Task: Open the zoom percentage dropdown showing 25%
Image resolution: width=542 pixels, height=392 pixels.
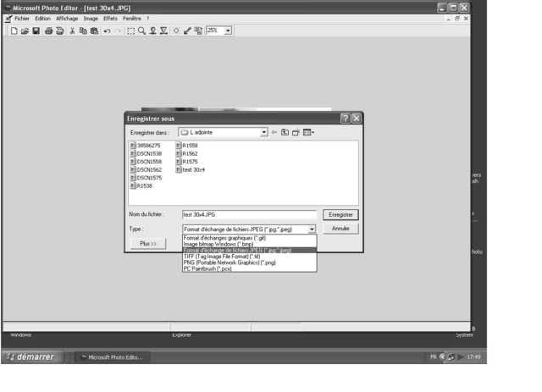Action: point(228,30)
